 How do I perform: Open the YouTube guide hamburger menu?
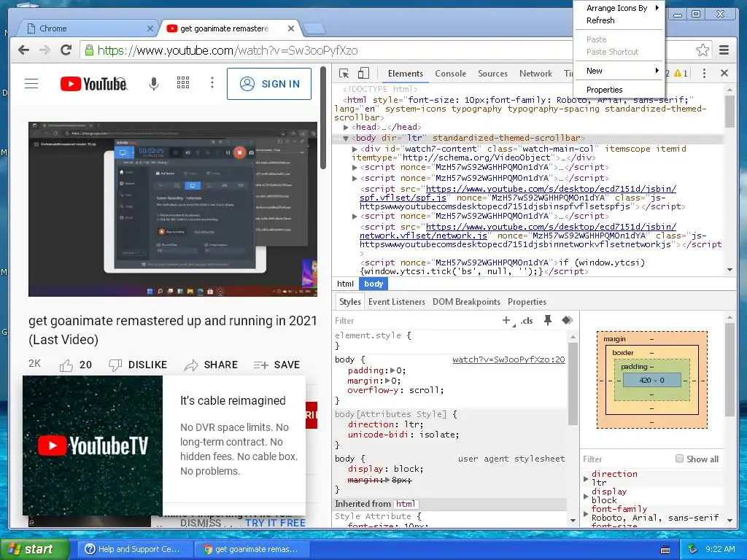31,84
